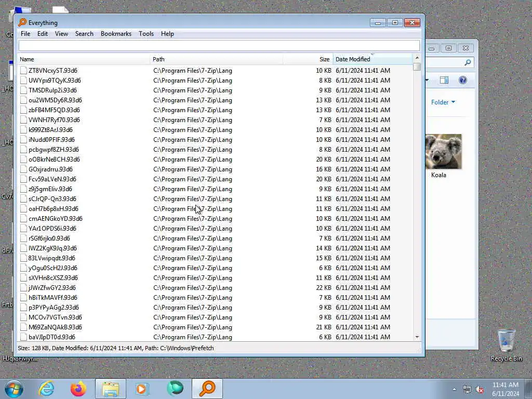Select file name MCOv7VGTvn.93d6
The height and width of the screenshot is (399, 532).
point(55,317)
